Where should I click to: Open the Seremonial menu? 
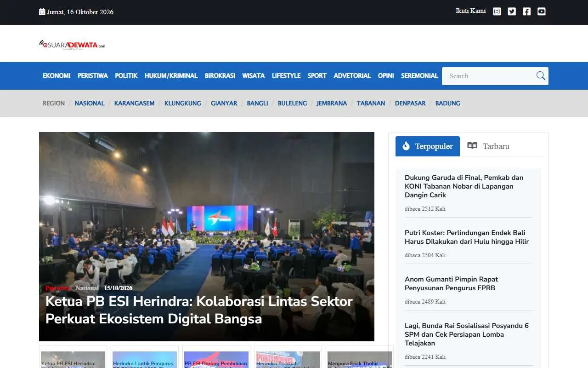point(419,76)
